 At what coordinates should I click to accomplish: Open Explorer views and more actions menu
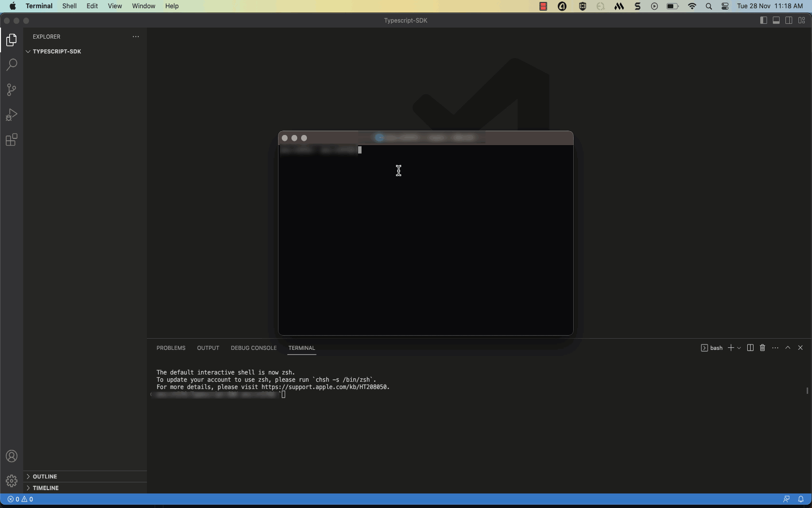136,37
